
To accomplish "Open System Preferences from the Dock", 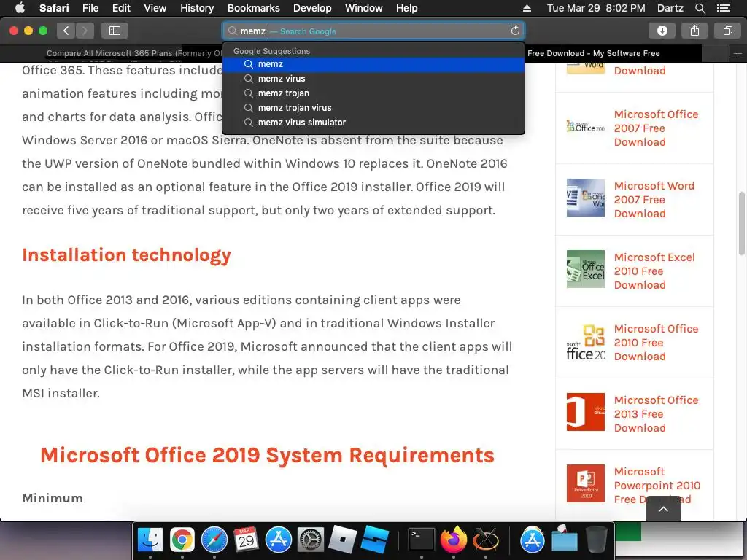I will point(310,540).
